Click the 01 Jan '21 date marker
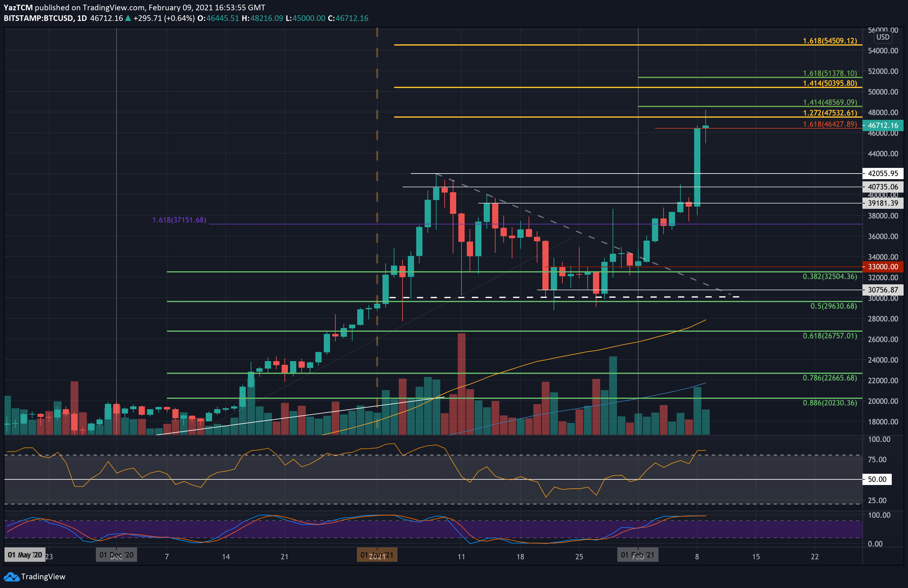The width and height of the screenshot is (908, 588). click(x=377, y=555)
